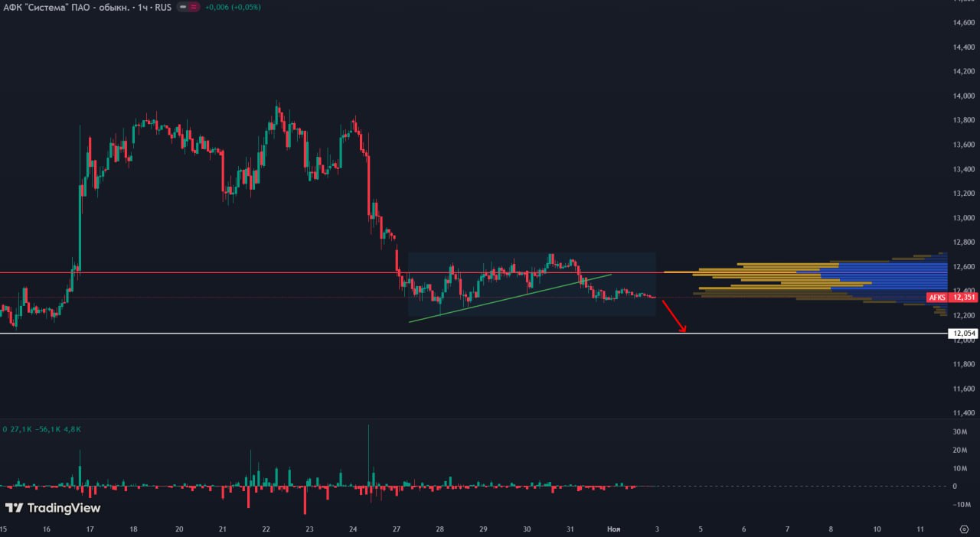Open the chart settings gear in the bottom-right corner
The height and width of the screenshot is (537, 980).
coord(964,529)
